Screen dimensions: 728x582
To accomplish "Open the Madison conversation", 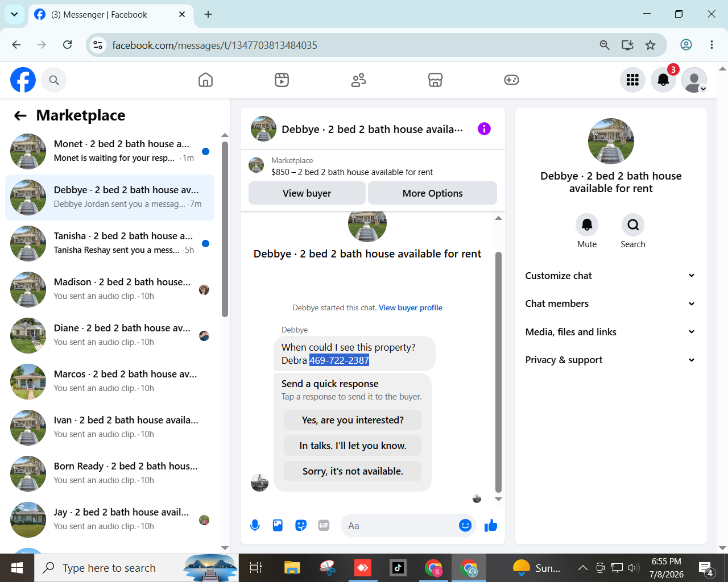I will pyautogui.click(x=110, y=289).
